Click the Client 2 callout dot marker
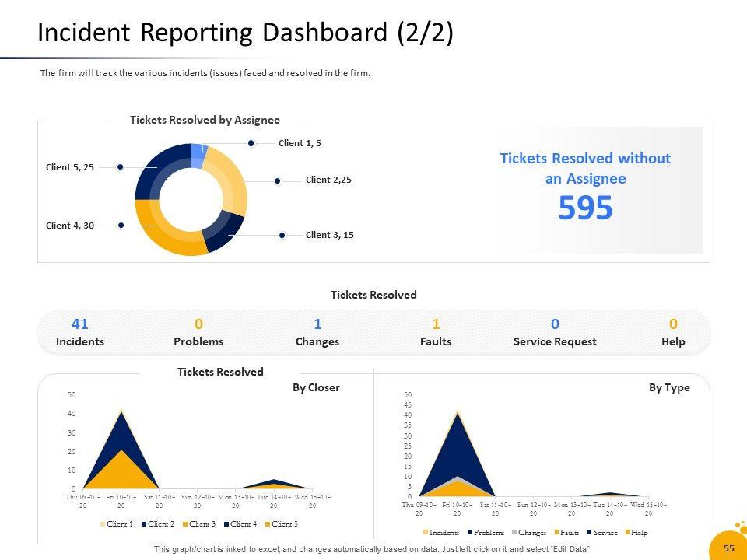Image resolution: width=747 pixels, height=560 pixels. click(277, 181)
